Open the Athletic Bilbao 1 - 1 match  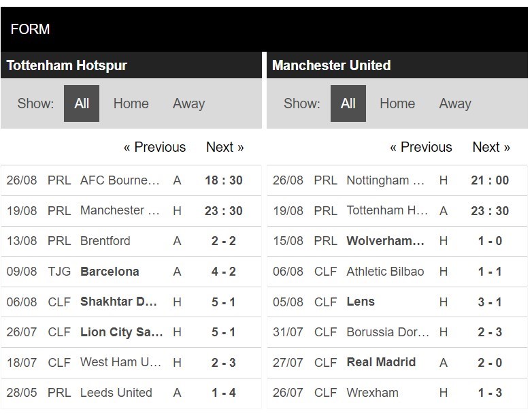[397, 272]
